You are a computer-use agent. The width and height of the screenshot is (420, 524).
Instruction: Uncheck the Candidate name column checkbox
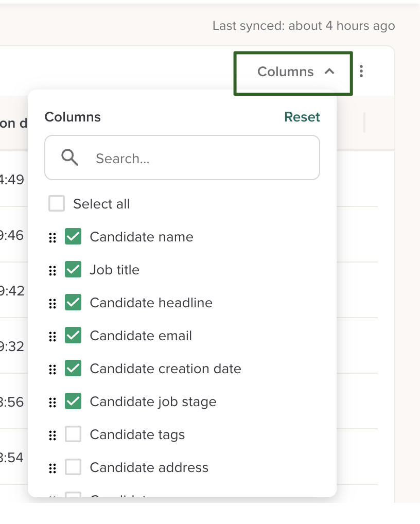[x=73, y=237]
